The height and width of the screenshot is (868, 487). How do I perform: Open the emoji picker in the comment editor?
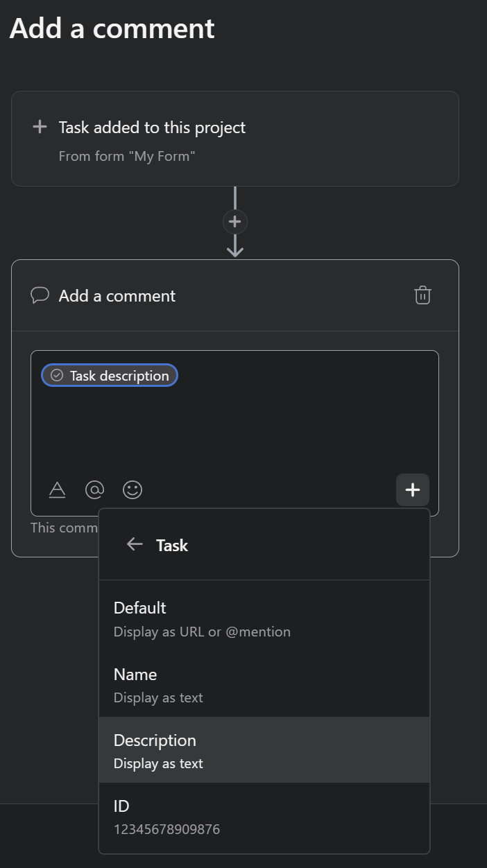coord(132,489)
